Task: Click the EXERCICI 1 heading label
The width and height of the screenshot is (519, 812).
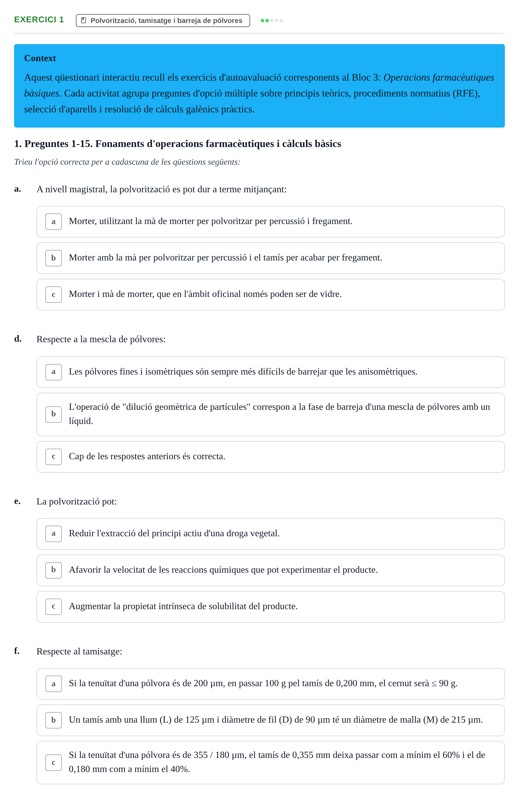Action: click(39, 20)
